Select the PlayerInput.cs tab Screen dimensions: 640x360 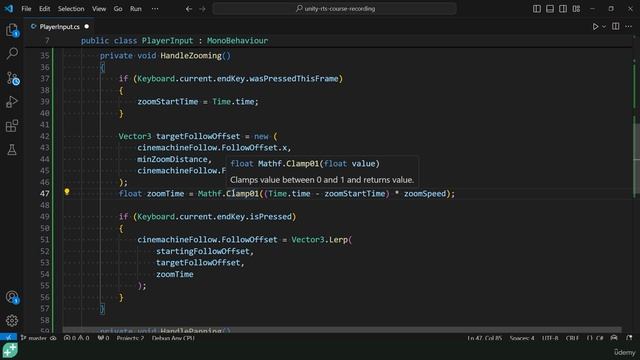point(60,27)
